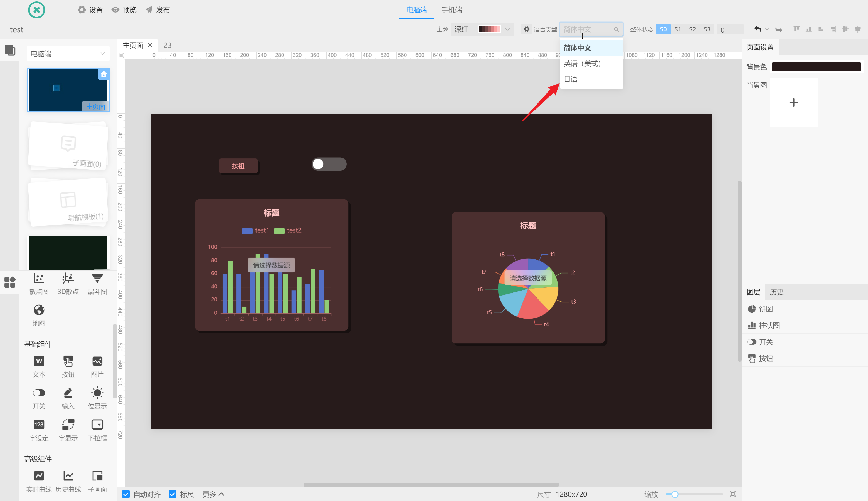The width and height of the screenshot is (868, 501).
Task: Click the 按钮 button on canvas
Action: (238, 166)
